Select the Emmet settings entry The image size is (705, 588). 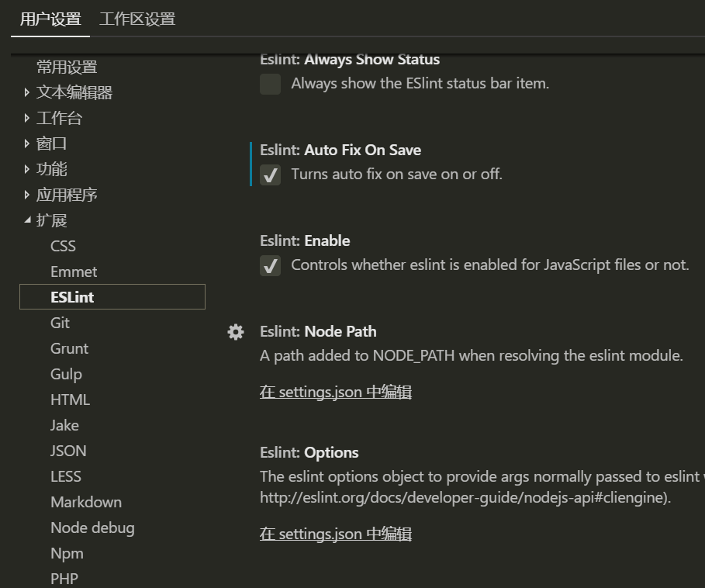pyautogui.click(x=74, y=272)
